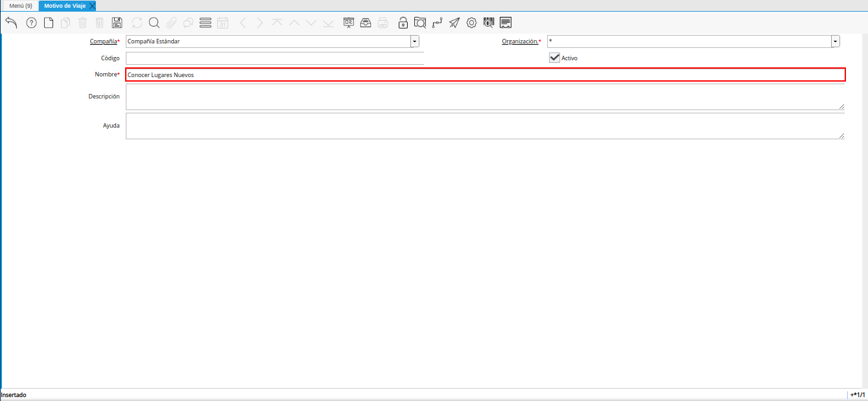The image size is (868, 401).
Task: Toggle grid view with three-bars icon
Action: (x=205, y=23)
